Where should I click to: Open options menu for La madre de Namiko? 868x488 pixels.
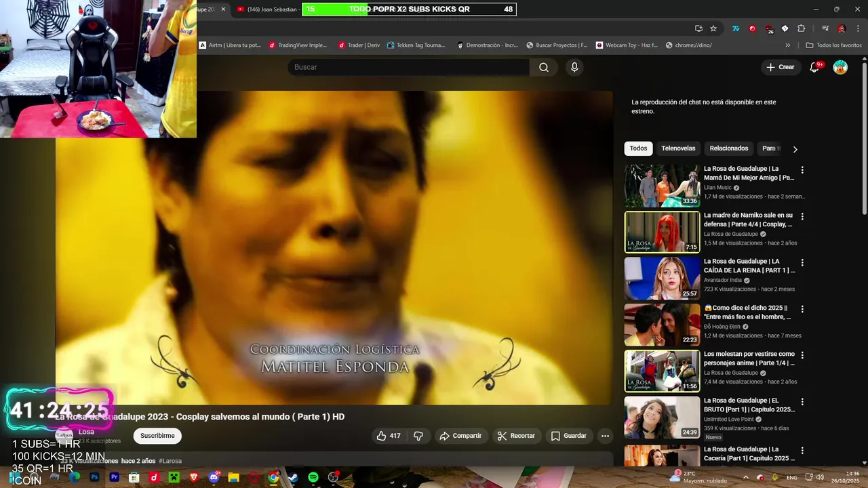[x=802, y=216]
